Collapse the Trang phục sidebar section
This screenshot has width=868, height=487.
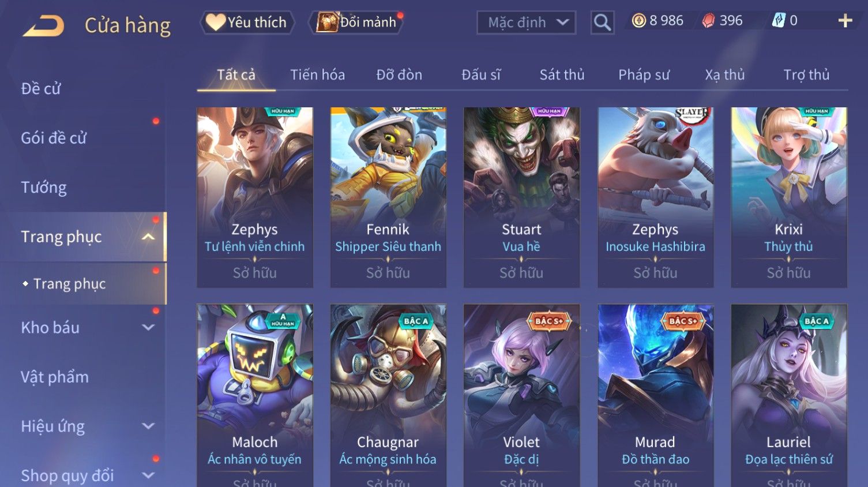coord(148,237)
